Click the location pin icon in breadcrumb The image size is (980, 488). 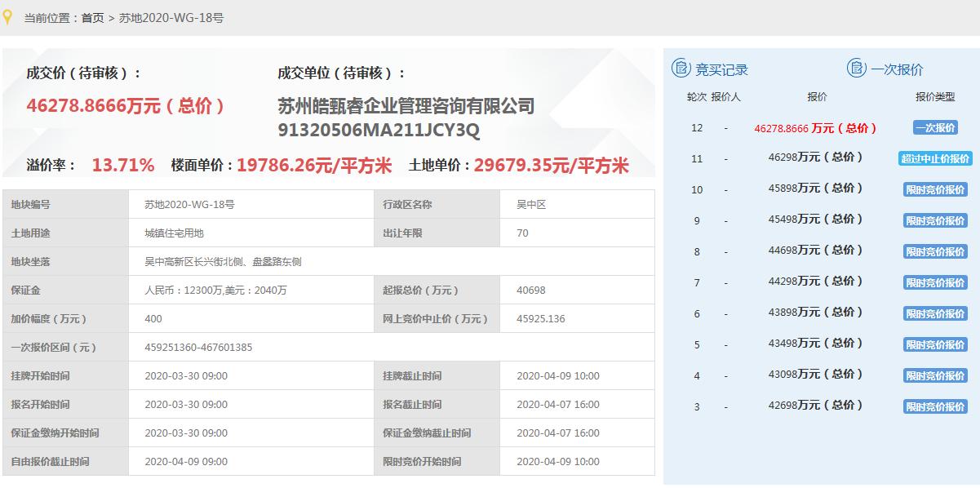pos(8,17)
